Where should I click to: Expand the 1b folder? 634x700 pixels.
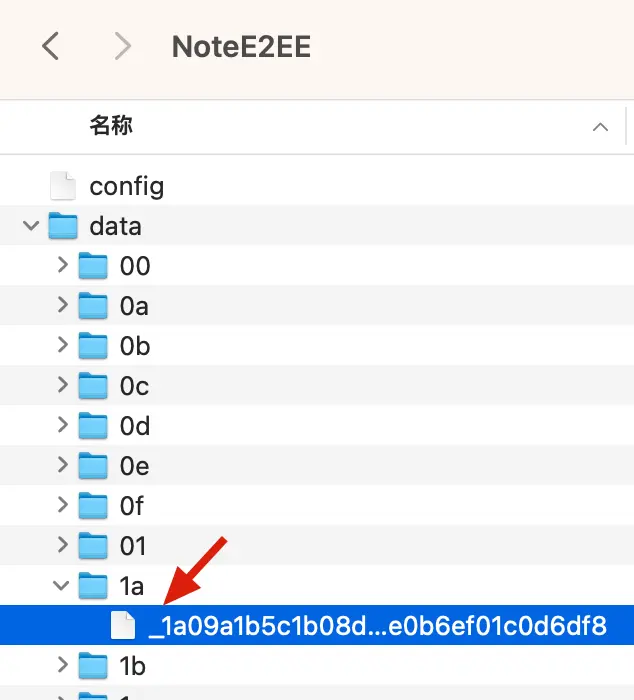[x=63, y=665]
